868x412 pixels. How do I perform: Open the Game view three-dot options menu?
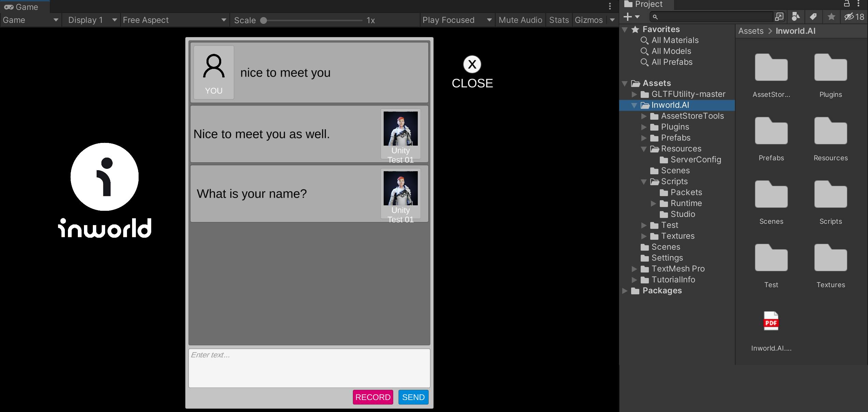pyautogui.click(x=610, y=6)
